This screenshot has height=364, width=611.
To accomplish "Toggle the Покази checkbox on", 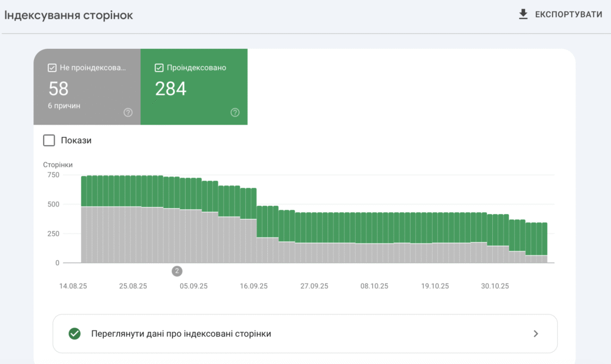I will coord(48,140).
